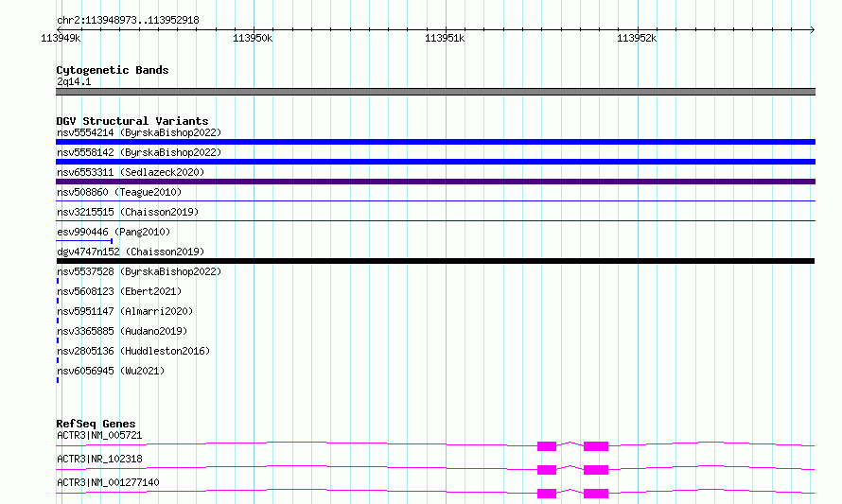The height and width of the screenshot is (504, 842).
Task: Select the blue bar below nsv5554214
Action: 435,142
